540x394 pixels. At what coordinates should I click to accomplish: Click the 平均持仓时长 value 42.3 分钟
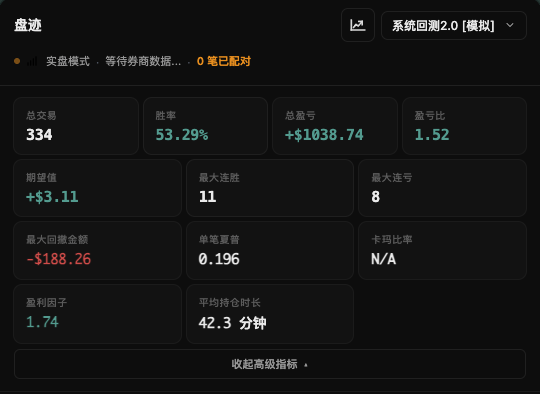(232, 323)
